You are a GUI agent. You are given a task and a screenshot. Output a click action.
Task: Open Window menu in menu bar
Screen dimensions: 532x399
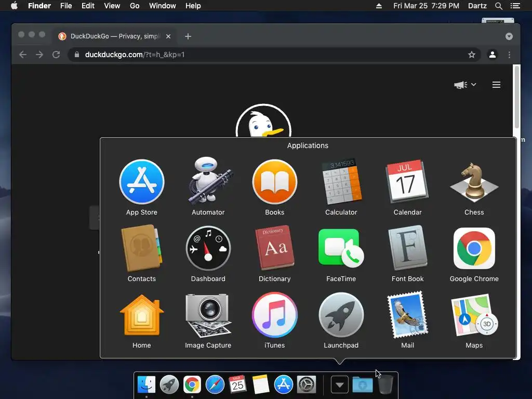(163, 6)
